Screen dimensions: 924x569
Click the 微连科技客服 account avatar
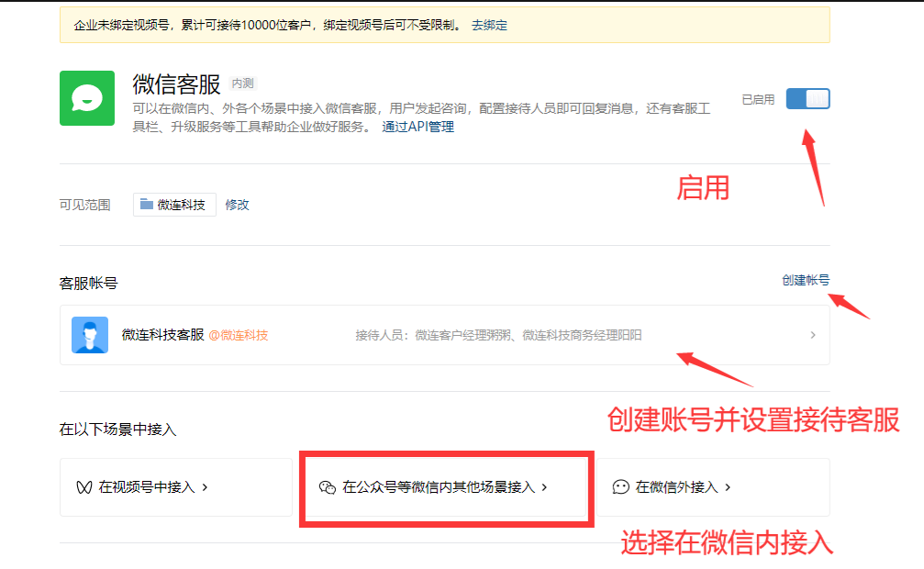pos(90,335)
